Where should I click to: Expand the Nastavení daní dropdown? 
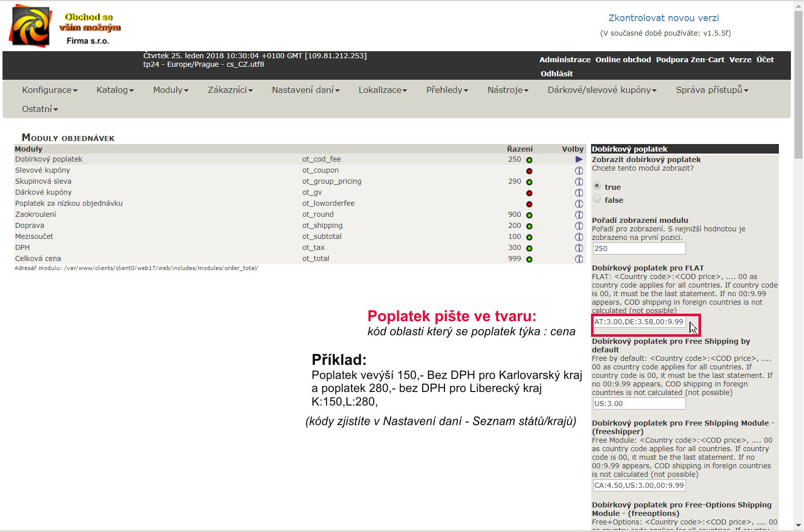[305, 90]
